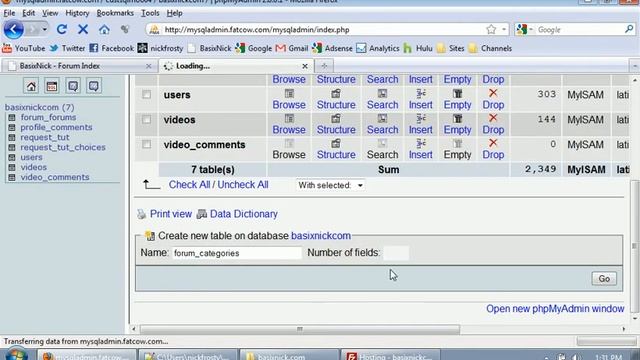
Task: Open a new tab with plus button
Action: point(324,66)
